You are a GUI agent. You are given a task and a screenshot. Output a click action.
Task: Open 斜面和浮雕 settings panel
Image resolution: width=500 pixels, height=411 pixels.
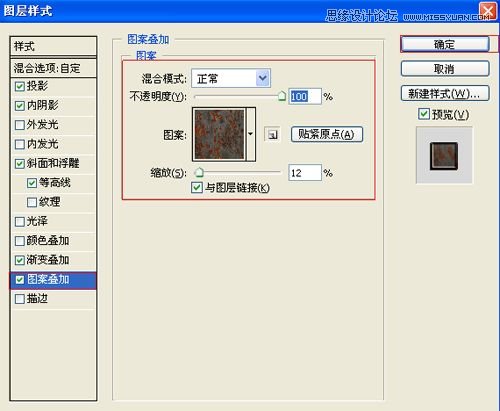[53, 163]
